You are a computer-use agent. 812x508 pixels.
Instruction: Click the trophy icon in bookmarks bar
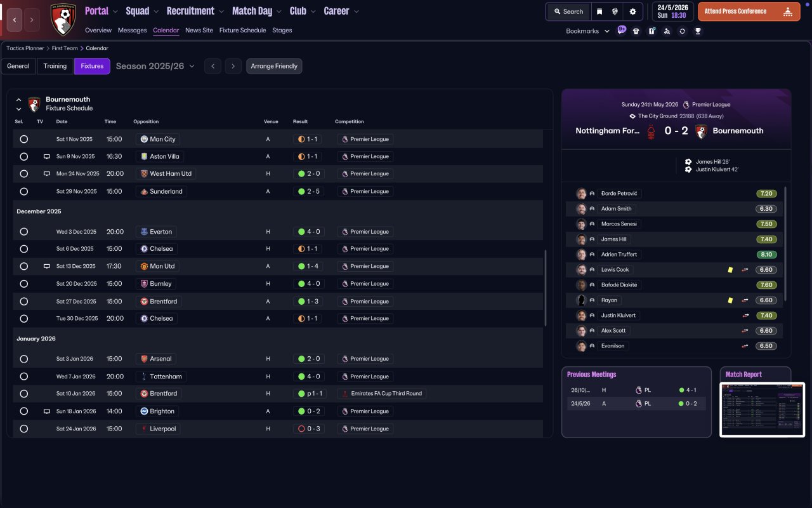pyautogui.click(x=698, y=31)
